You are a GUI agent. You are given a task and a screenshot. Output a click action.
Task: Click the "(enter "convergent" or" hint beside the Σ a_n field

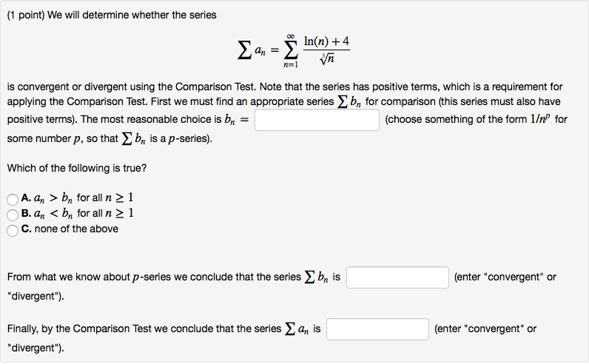point(485,329)
